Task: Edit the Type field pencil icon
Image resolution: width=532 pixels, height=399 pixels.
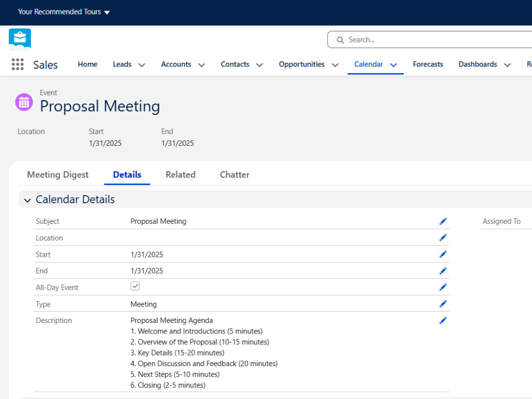Action: (443, 304)
